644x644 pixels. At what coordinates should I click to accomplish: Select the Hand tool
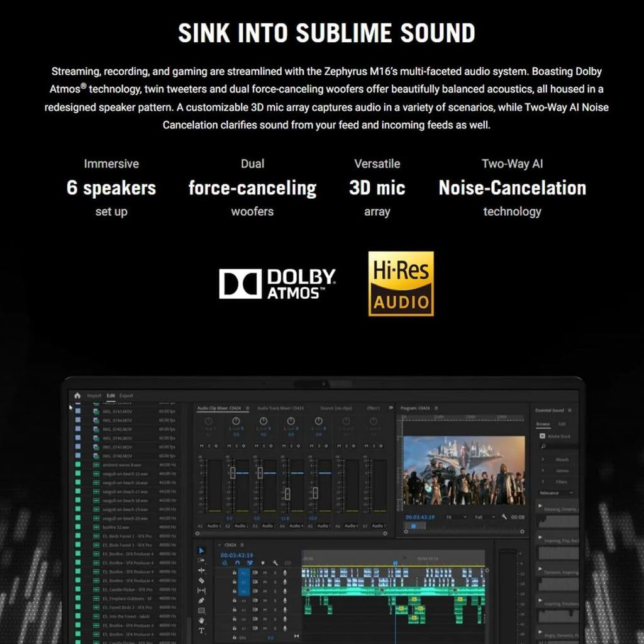tap(201, 620)
